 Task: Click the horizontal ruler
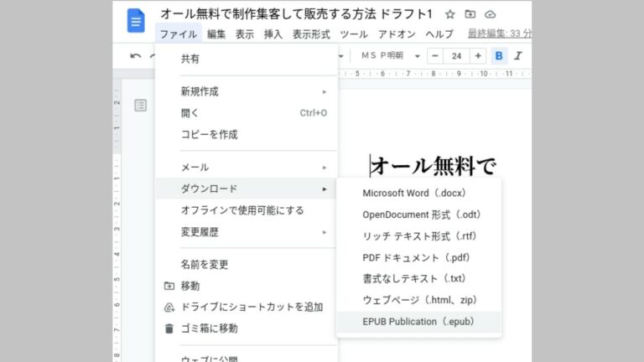pyautogui.click(x=435, y=74)
